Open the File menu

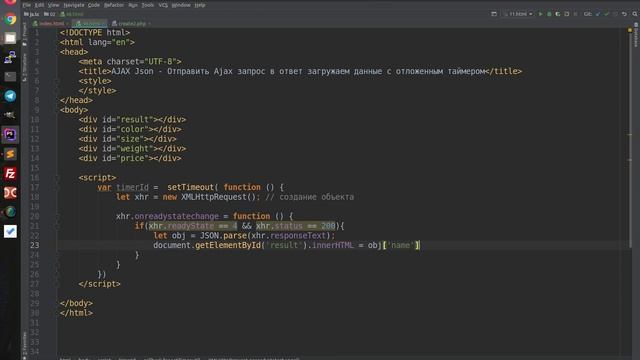pos(27,5)
